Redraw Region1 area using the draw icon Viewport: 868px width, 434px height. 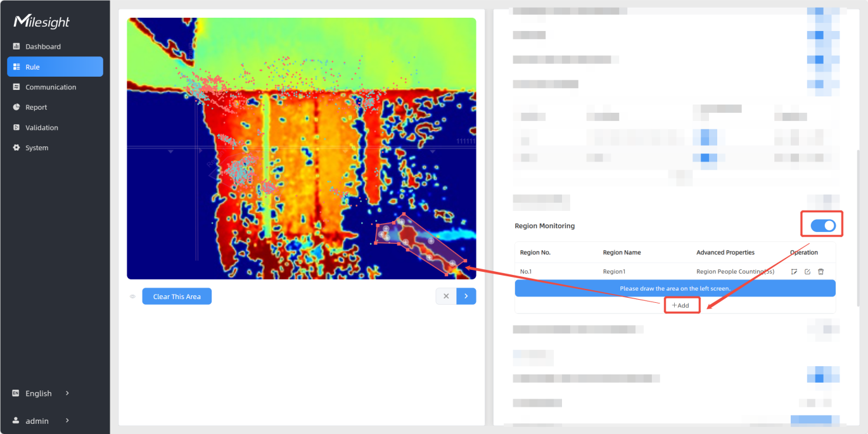pyautogui.click(x=794, y=272)
